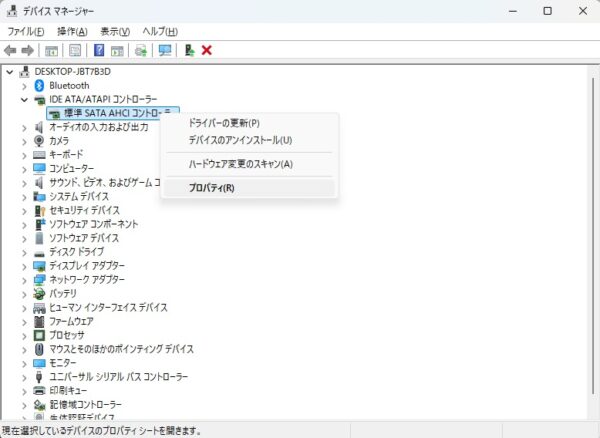Click the ディスク ドライブ drive icon

(x=39, y=253)
